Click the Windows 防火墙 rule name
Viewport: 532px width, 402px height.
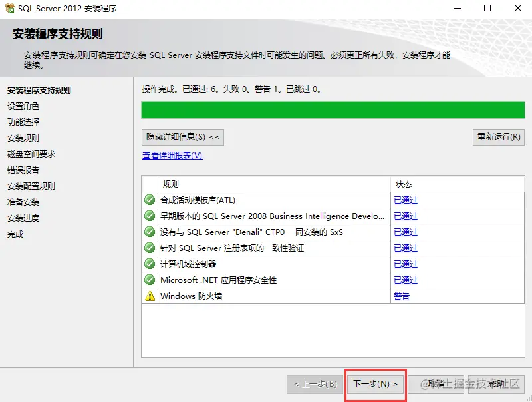192,296
